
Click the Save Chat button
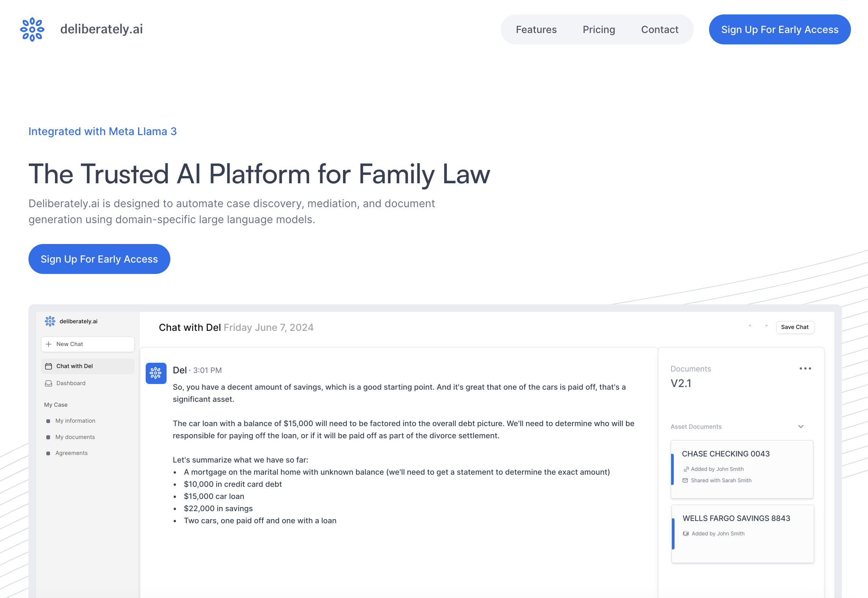[x=795, y=327]
